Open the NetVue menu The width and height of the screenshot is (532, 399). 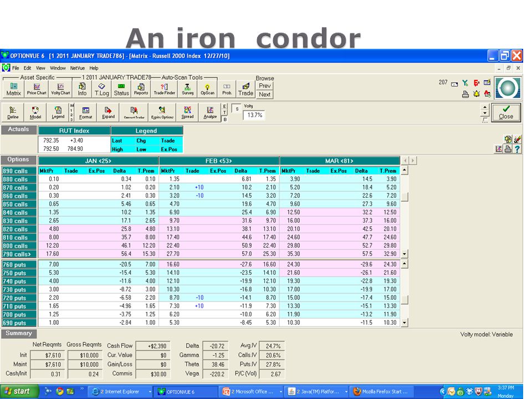point(78,68)
